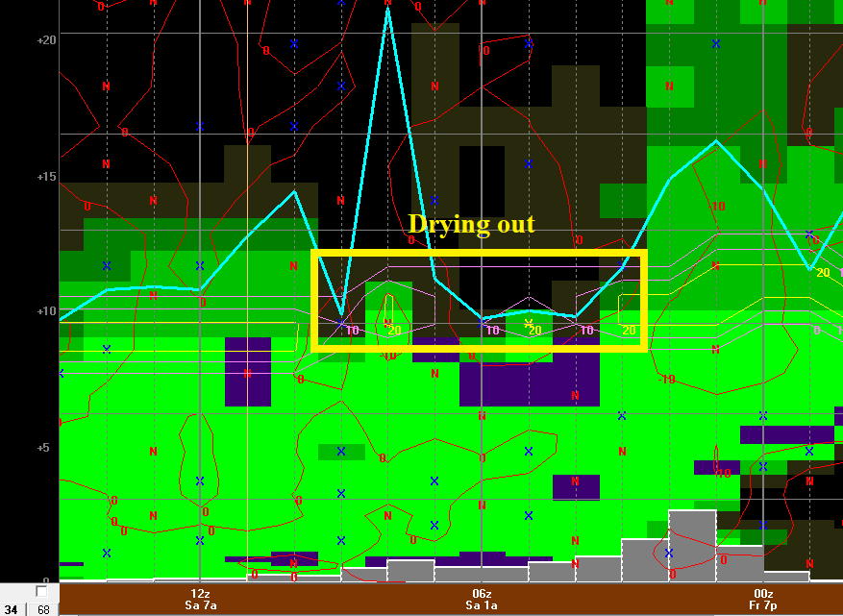Click the leftmost pink 10 contour label in box

click(x=352, y=331)
